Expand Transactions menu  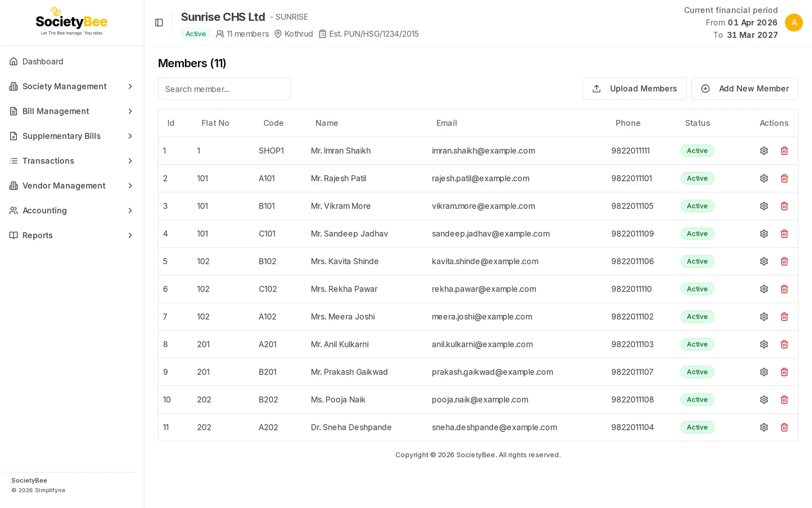click(72, 161)
